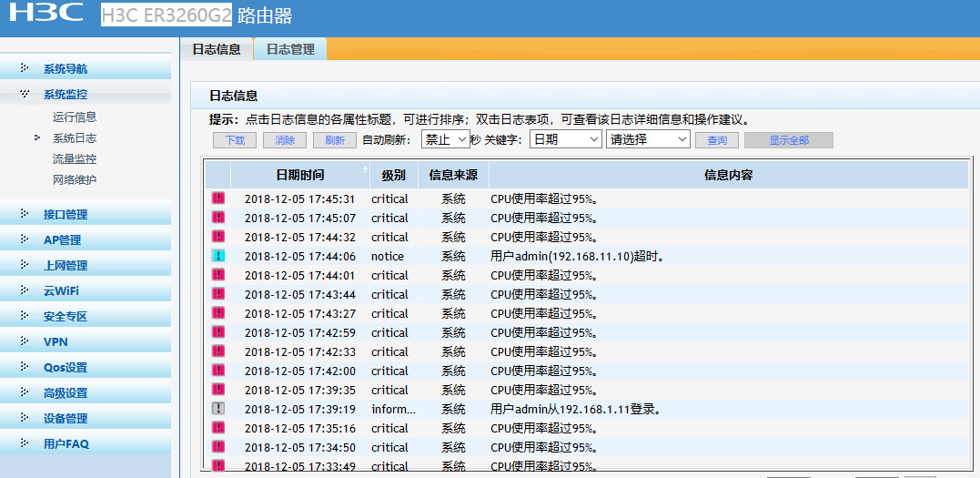The height and width of the screenshot is (478, 980).
Task: Expand AP管理 menu section
Action: tap(86, 239)
